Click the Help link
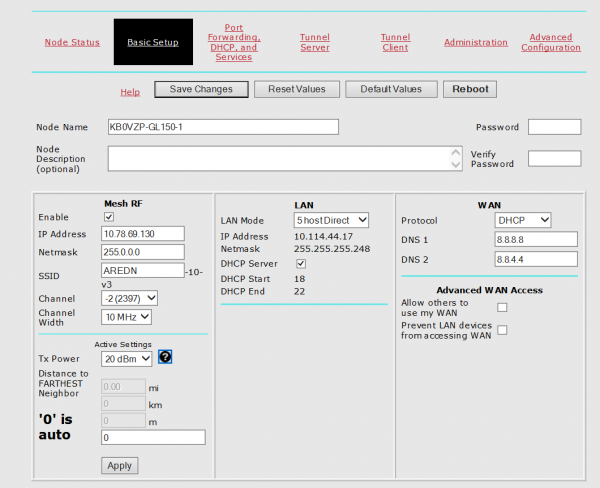The height and width of the screenshot is (488, 600). coord(130,92)
